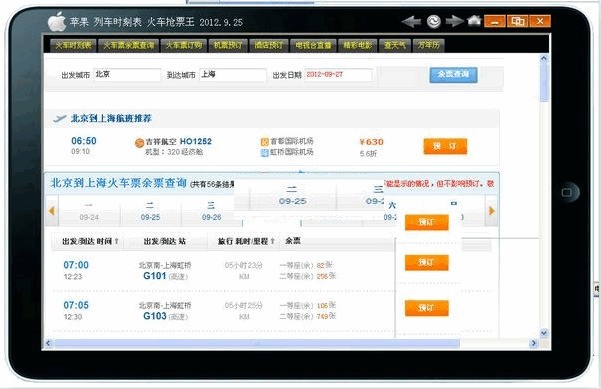Select the 万年历 tab
The height and width of the screenshot is (389, 601).
(x=428, y=45)
